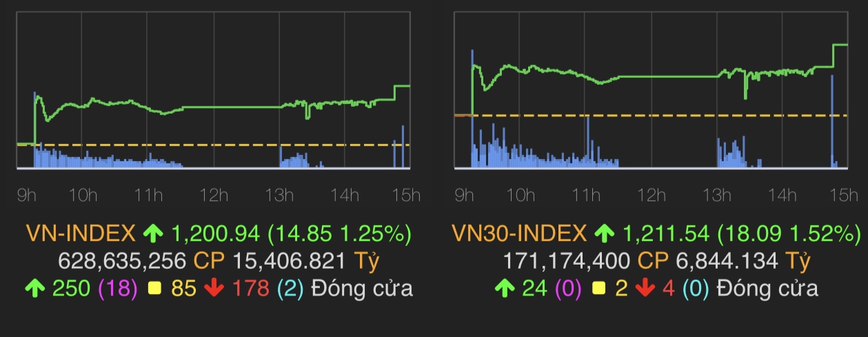
Task: Click the green advancers arrow next to 24
Action: [x=503, y=288]
